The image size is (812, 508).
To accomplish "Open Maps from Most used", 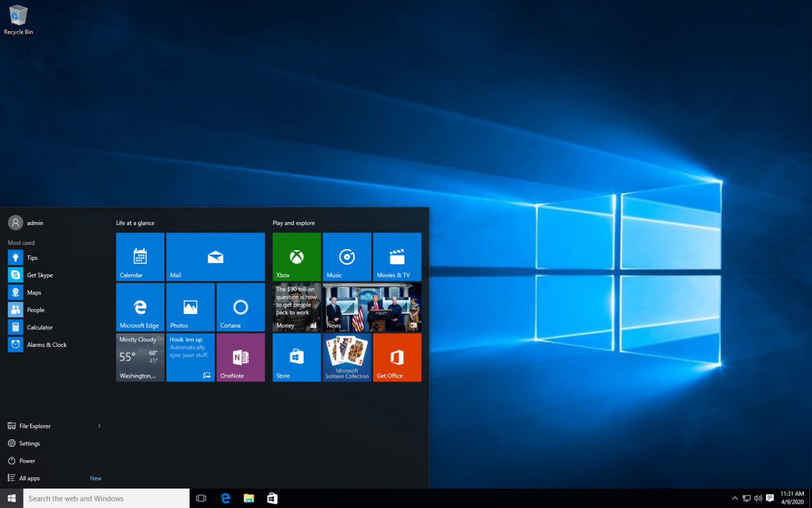I will point(55,292).
